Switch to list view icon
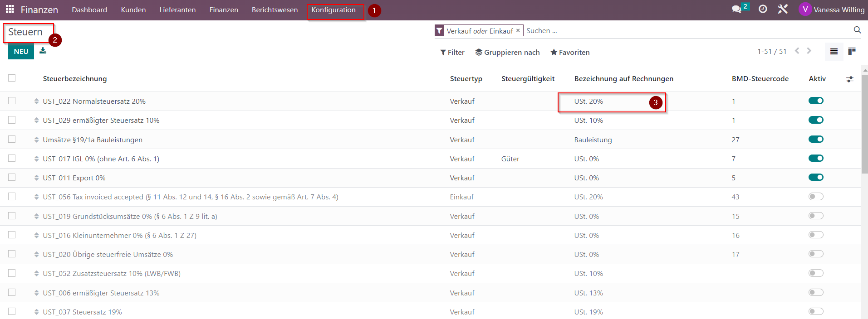This screenshot has height=319, width=868. tap(834, 51)
